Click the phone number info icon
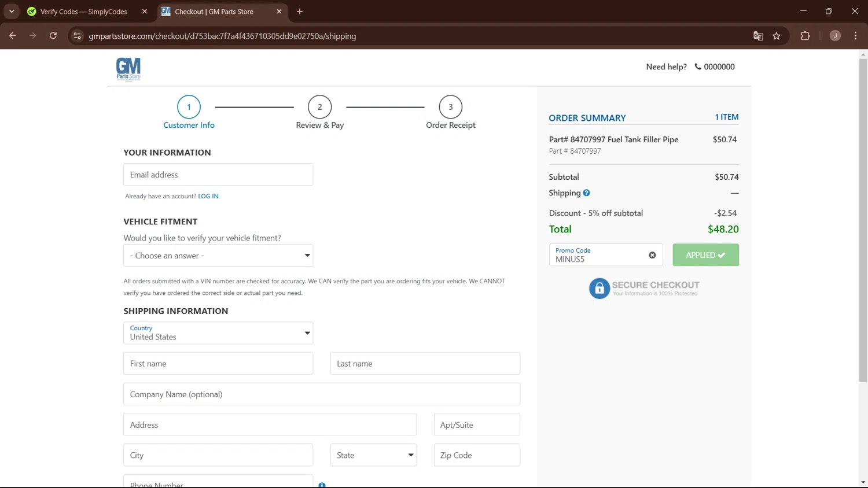 (x=322, y=485)
